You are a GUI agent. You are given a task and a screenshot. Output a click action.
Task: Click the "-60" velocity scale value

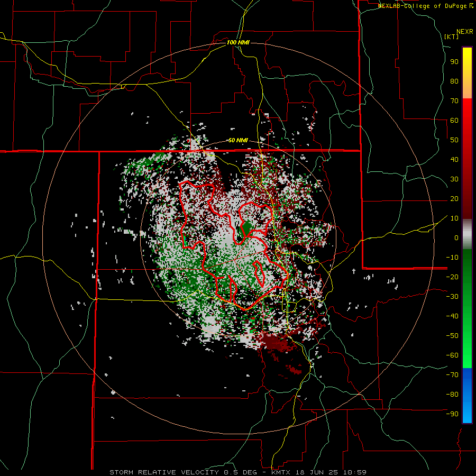point(452,355)
